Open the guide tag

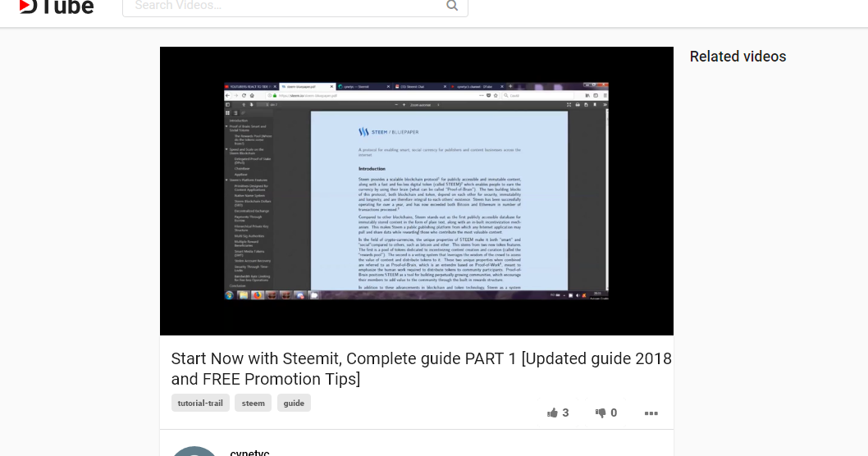[294, 403]
